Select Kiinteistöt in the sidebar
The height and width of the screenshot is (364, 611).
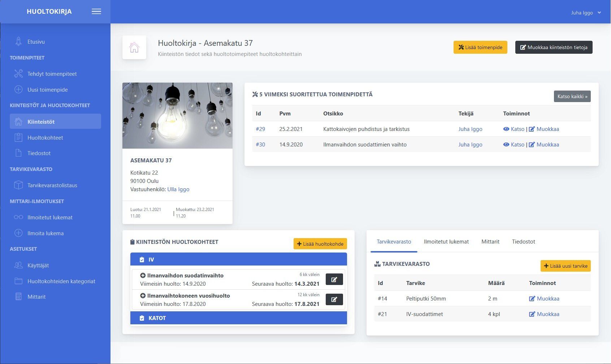(55, 122)
